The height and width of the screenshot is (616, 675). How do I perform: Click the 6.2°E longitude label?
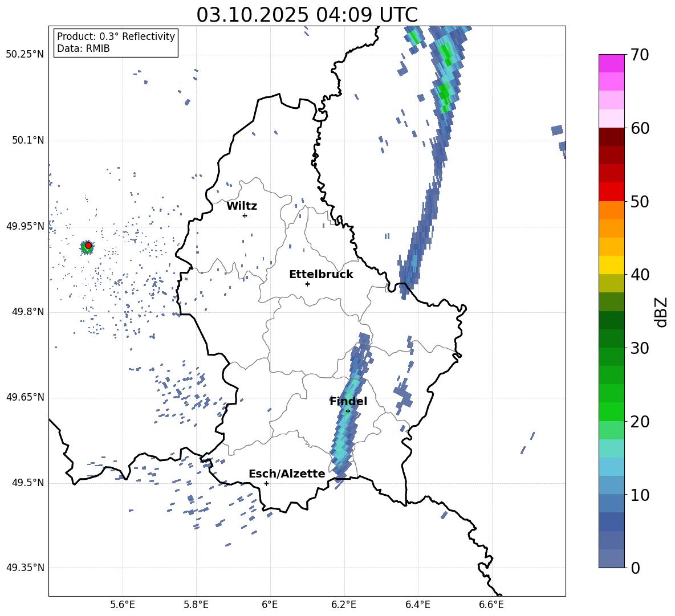point(344,605)
